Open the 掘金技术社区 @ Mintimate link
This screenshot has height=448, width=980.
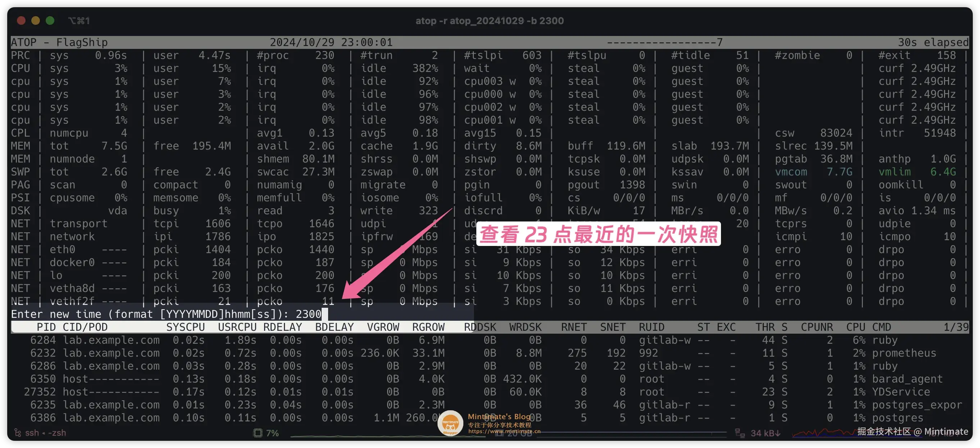tap(913, 432)
